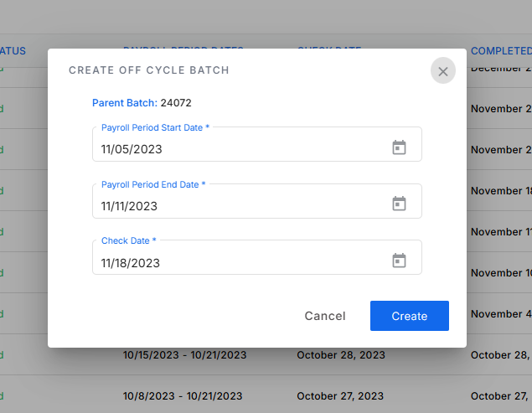
Task: Edit the Payroll Period End Date field
Action: (x=257, y=201)
